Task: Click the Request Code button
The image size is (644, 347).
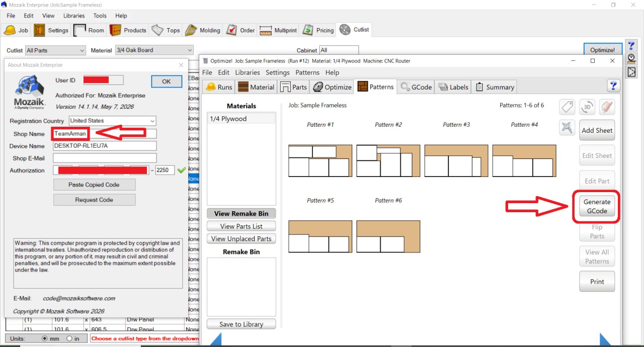Action: pyautogui.click(x=94, y=200)
